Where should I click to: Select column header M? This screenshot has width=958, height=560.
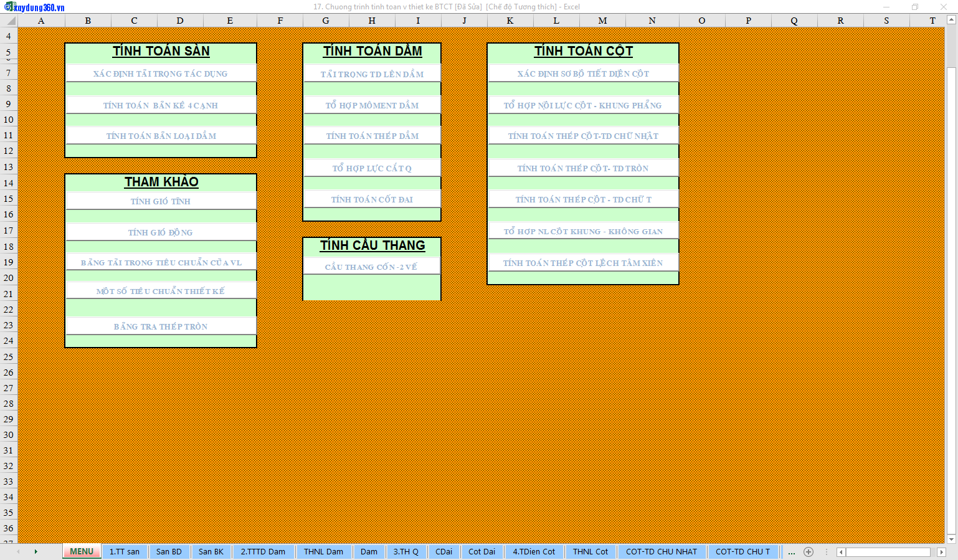[x=602, y=21]
